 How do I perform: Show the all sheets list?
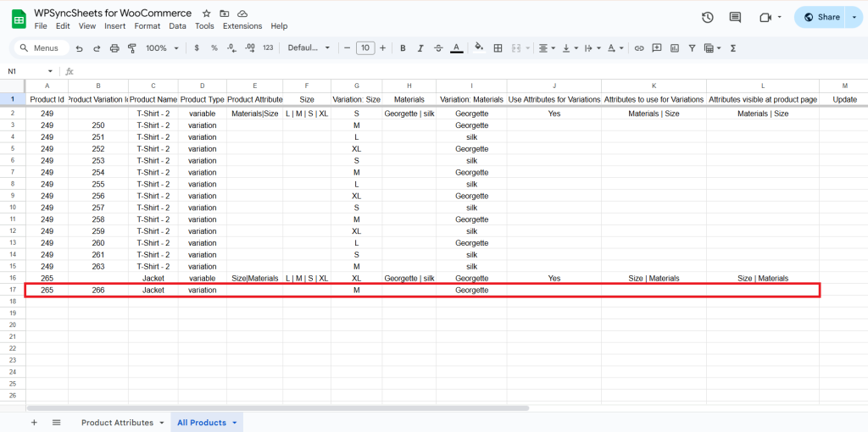(x=56, y=422)
